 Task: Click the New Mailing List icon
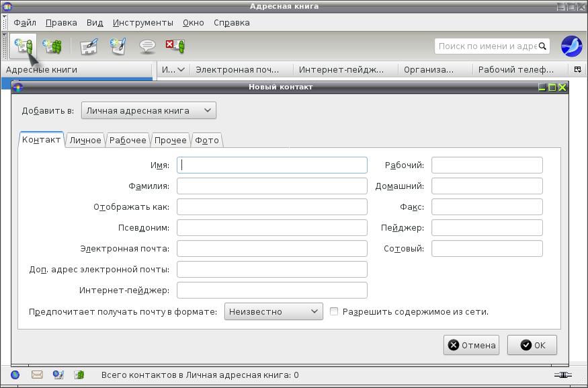click(52, 46)
